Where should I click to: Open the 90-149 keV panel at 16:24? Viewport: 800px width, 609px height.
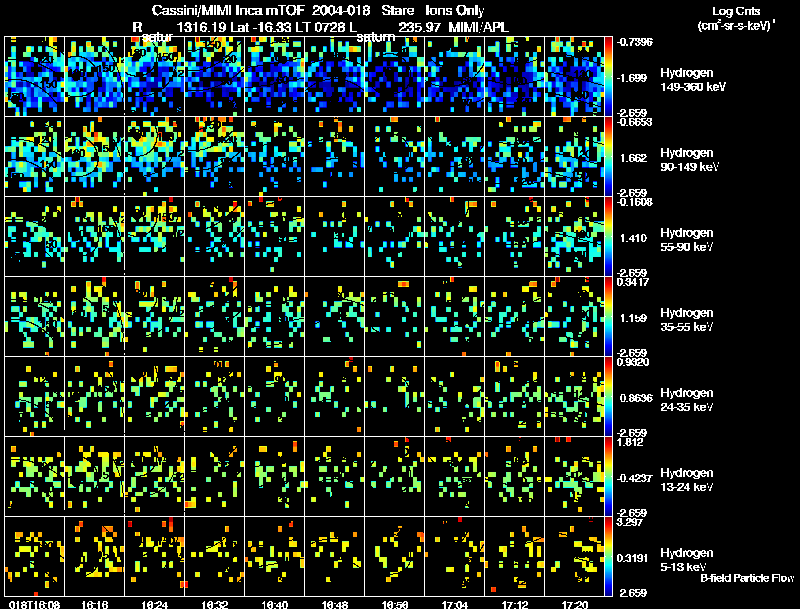(x=155, y=157)
